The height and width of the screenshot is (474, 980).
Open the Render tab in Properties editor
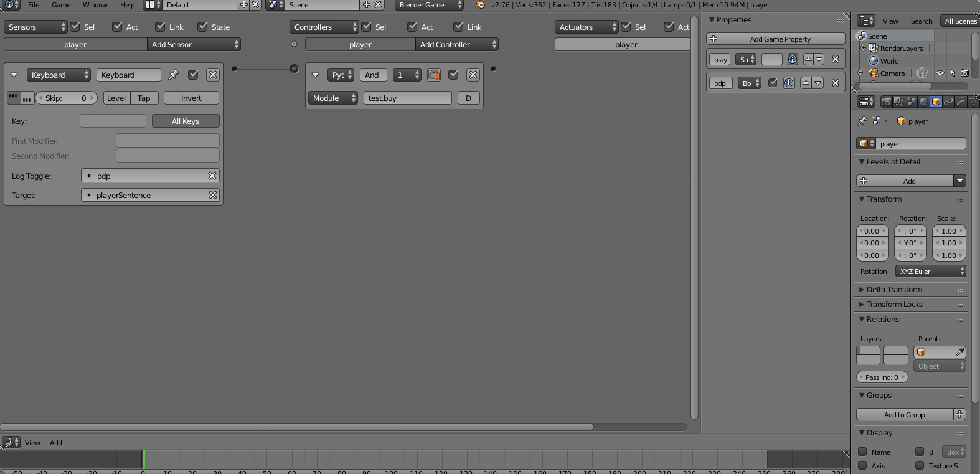click(886, 102)
